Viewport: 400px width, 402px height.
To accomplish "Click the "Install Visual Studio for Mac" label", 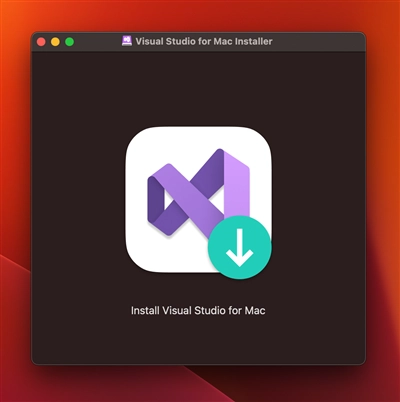I will 198,311.
